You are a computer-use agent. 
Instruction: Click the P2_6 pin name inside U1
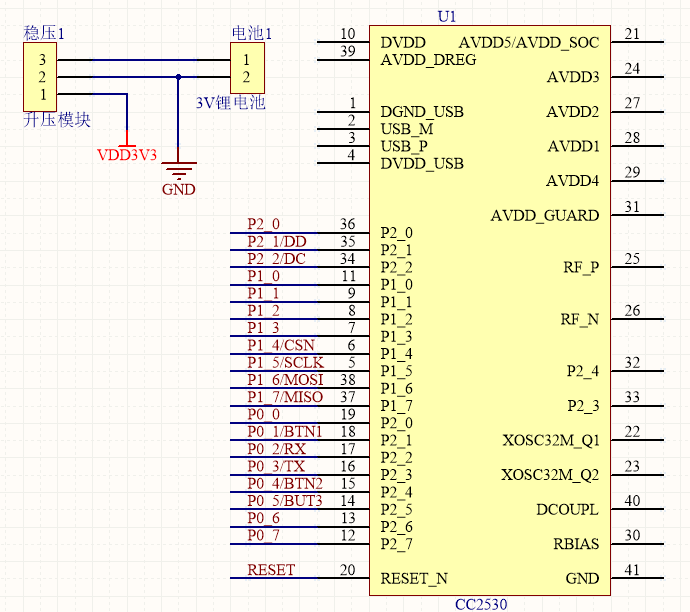point(396,527)
